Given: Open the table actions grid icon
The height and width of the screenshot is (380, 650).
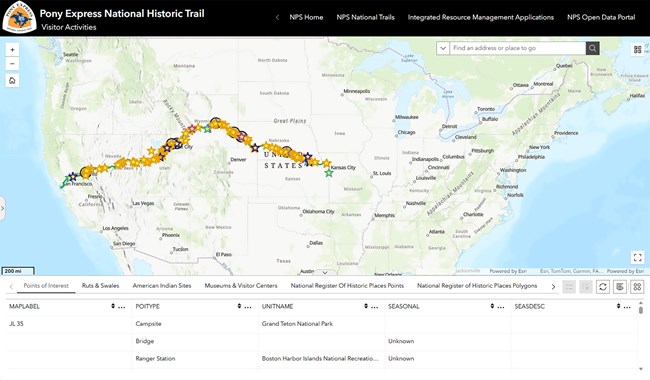Looking at the screenshot, I should (x=637, y=287).
